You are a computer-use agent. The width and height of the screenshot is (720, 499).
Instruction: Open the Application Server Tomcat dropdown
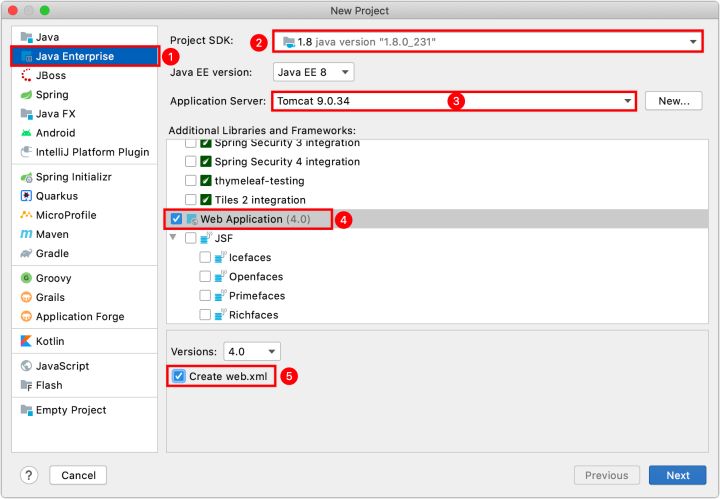coord(454,101)
